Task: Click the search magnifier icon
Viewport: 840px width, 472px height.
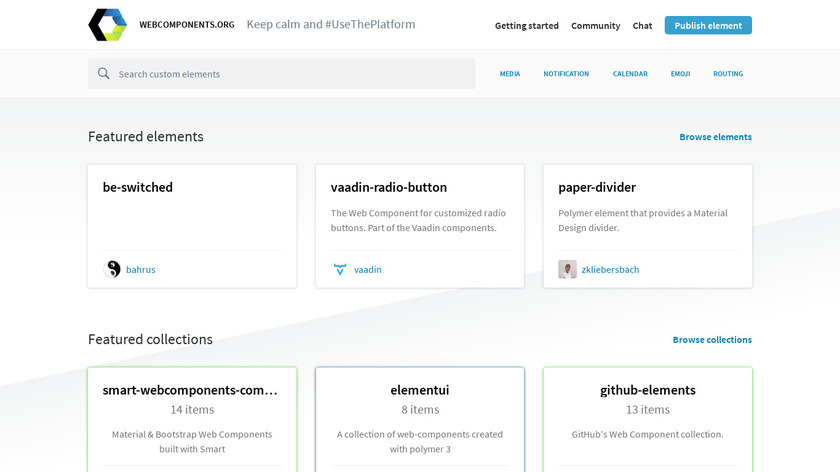Action: (103, 73)
